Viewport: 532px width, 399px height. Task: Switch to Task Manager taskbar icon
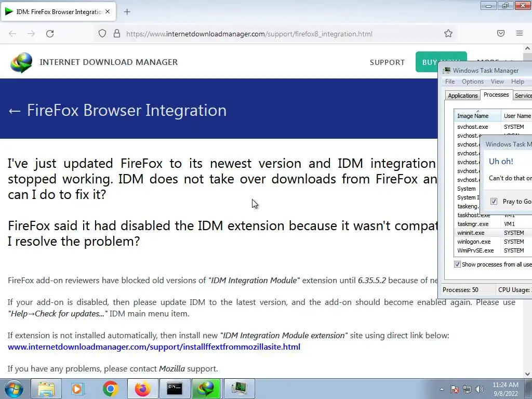239,389
